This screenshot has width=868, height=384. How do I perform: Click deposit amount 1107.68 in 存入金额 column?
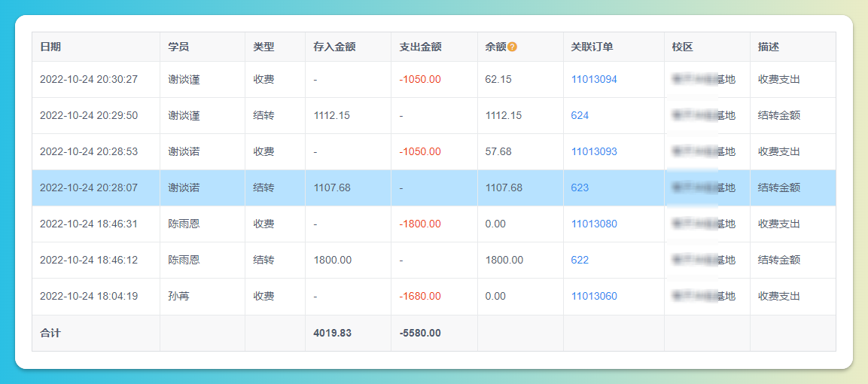[x=331, y=187]
